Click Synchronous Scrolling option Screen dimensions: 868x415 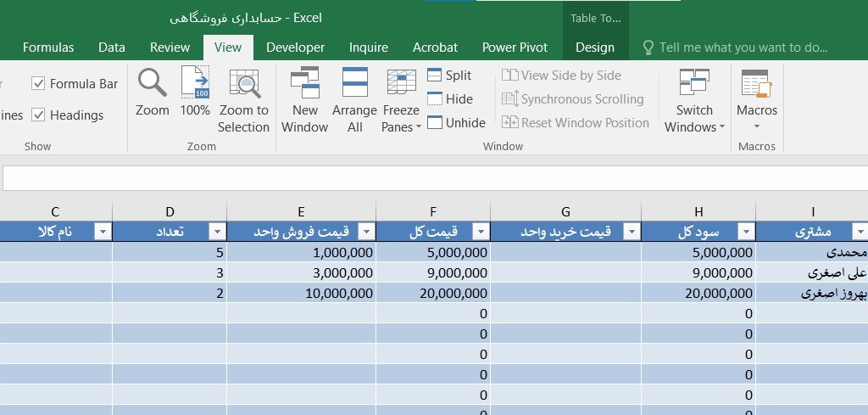pos(572,99)
